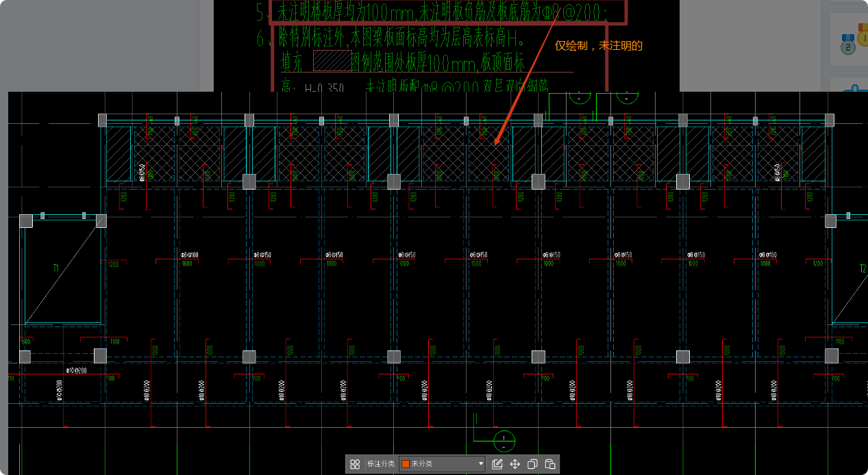Screen dimensions: 868x475
Task: Open the 未分类 annotation category dropdown
Action: [x=443, y=464]
